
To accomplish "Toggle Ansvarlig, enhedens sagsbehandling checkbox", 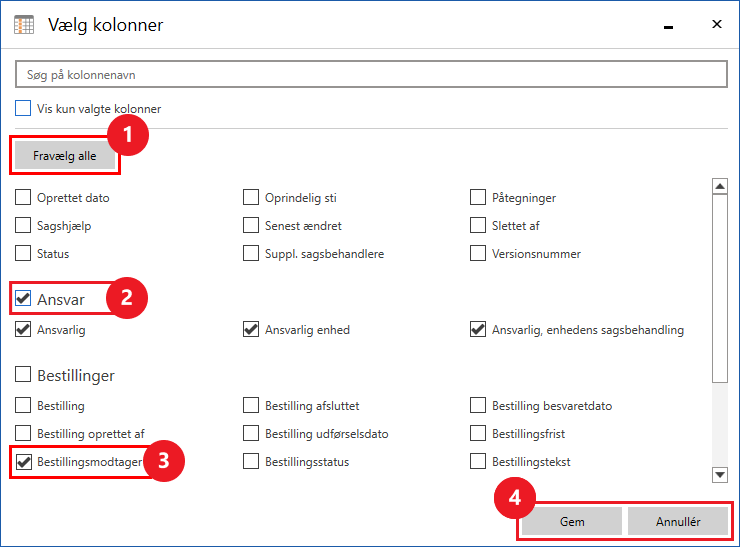I will pyautogui.click(x=478, y=330).
